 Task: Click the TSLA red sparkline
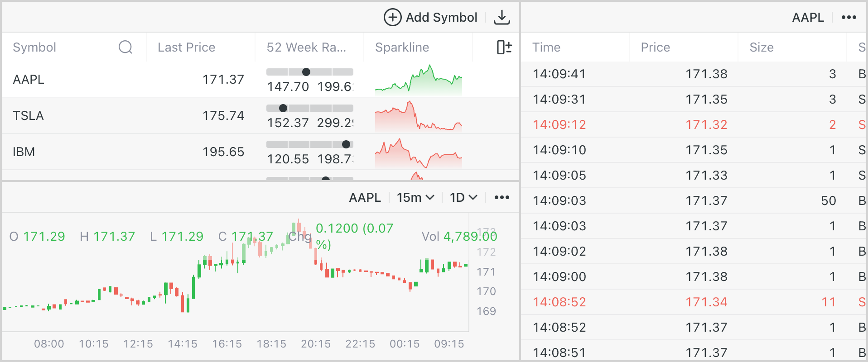tap(419, 116)
